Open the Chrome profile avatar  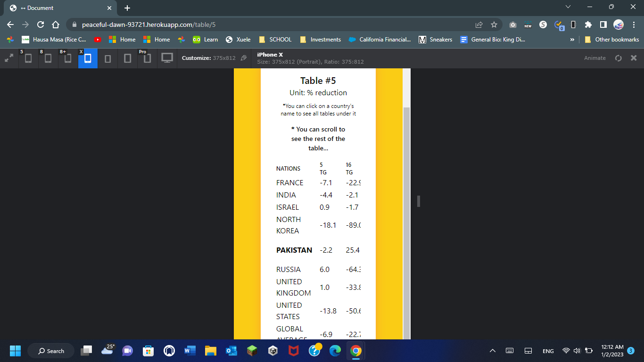click(619, 25)
